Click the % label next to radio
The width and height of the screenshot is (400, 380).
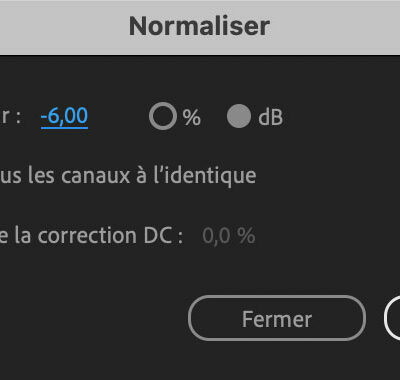192,117
